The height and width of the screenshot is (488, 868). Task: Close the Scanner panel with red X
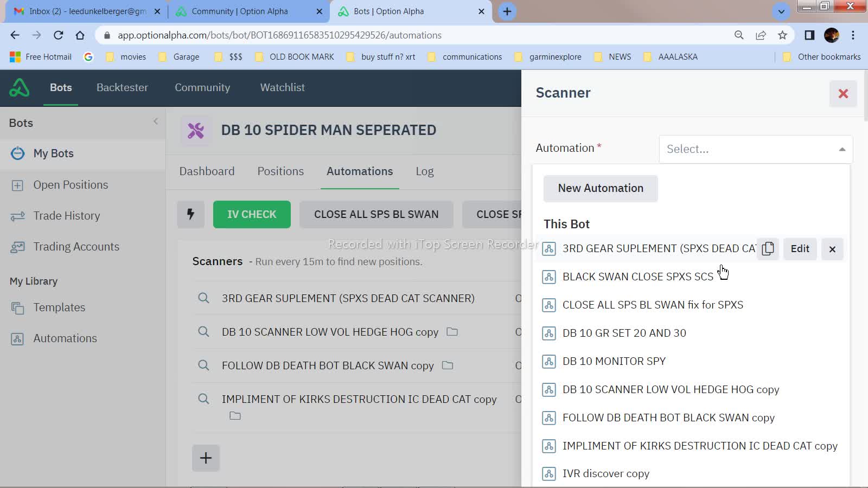[x=843, y=94]
